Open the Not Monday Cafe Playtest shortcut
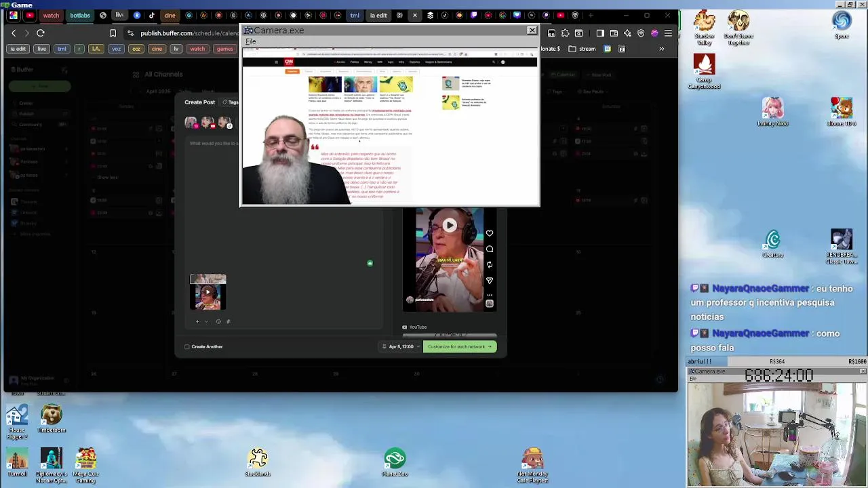This screenshot has height=488, width=868. tap(532, 466)
